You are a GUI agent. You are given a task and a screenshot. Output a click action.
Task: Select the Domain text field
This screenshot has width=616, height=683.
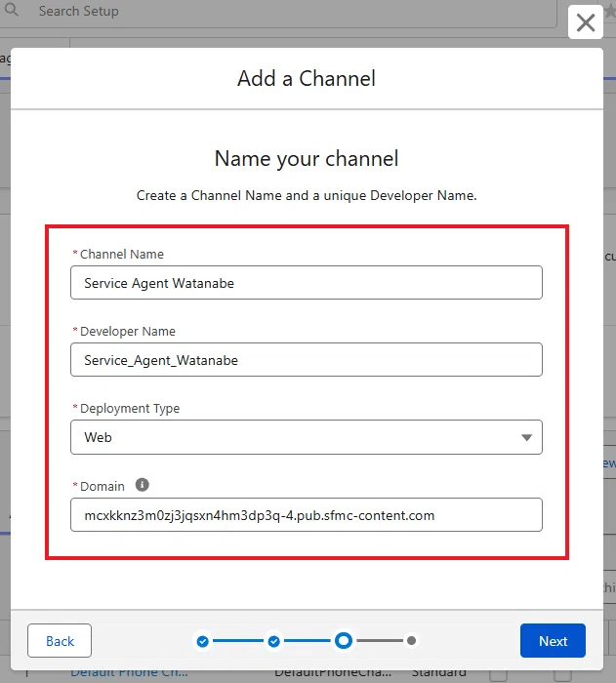coord(307,515)
